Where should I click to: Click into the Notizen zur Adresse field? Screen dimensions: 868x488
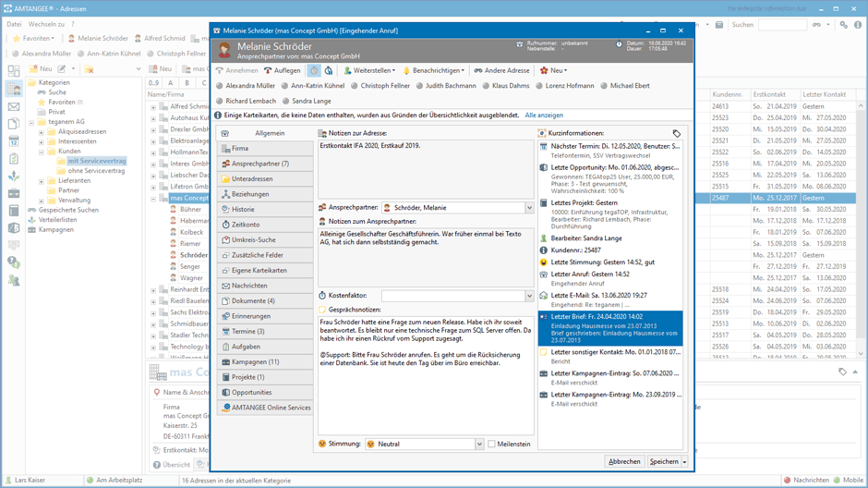click(426, 169)
